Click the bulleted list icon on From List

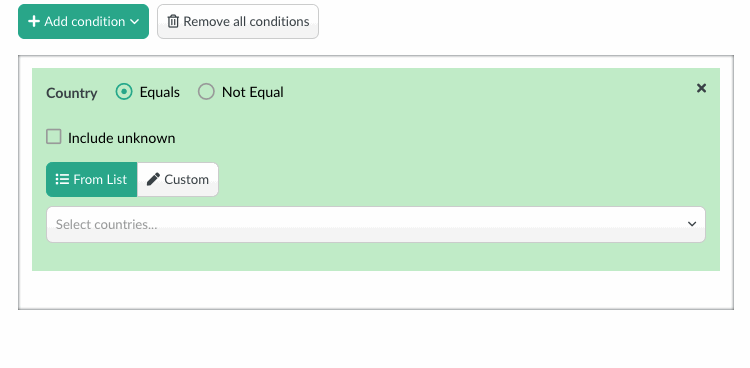[62, 179]
